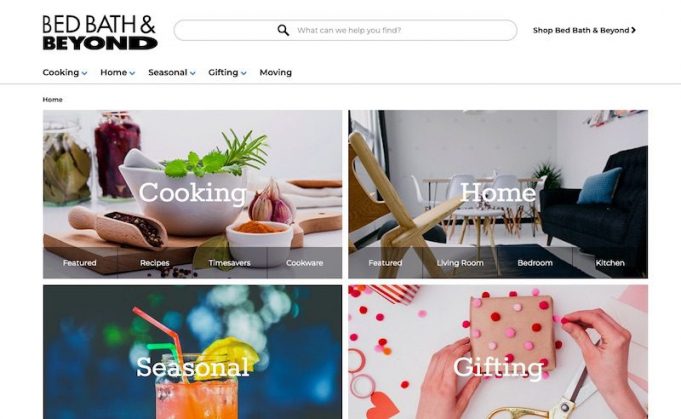Click the Bed Bath & Beyond logo
This screenshot has height=419, width=681.
[99, 33]
